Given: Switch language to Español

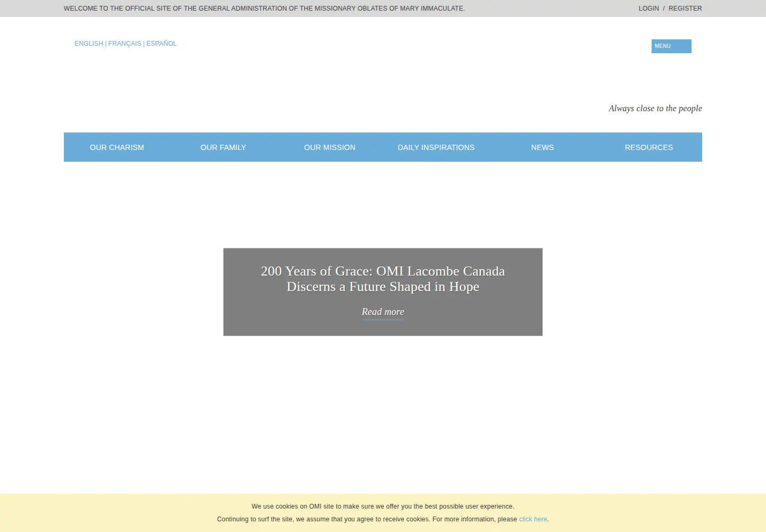Looking at the screenshot, I should 162,44.
